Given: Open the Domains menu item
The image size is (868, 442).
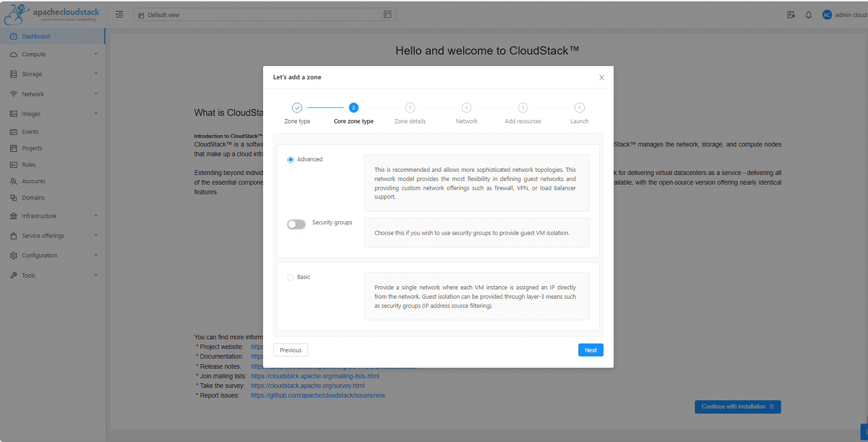Looking at the screenshot, I should coord(52,198).
